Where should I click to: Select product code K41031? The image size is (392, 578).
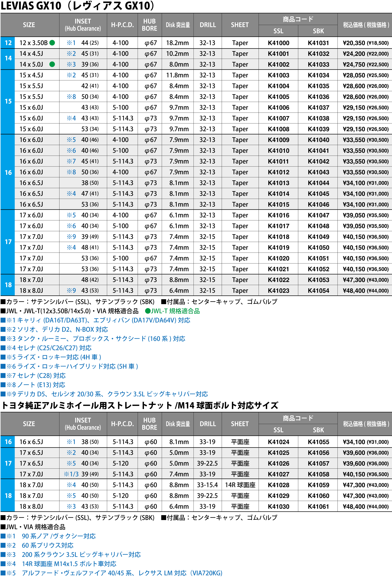(x=319, y=43)
